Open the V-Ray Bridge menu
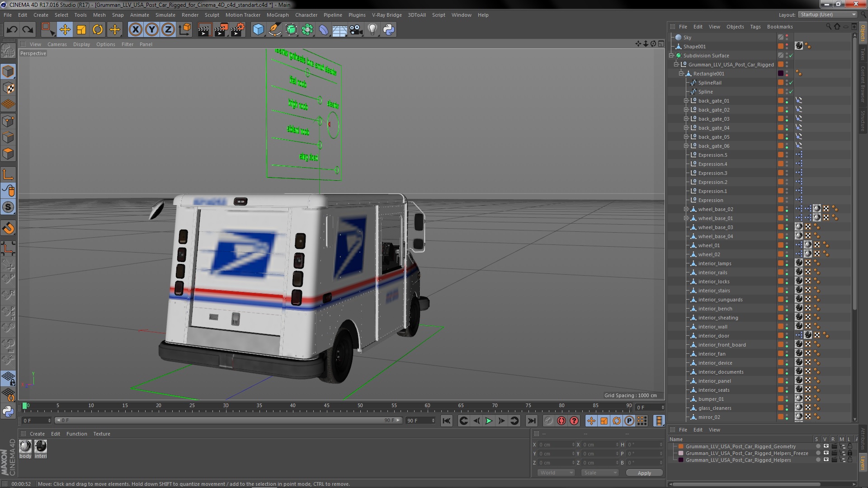 tap(387, 15)
